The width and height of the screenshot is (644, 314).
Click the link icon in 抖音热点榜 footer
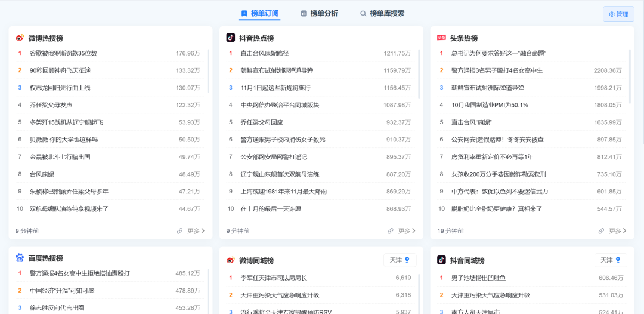391,231
